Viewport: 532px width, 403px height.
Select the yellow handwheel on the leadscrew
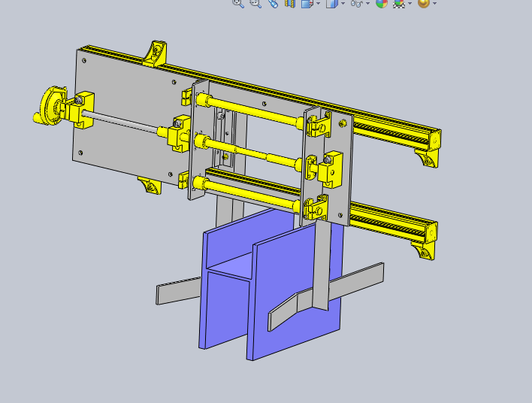point(51,105)
